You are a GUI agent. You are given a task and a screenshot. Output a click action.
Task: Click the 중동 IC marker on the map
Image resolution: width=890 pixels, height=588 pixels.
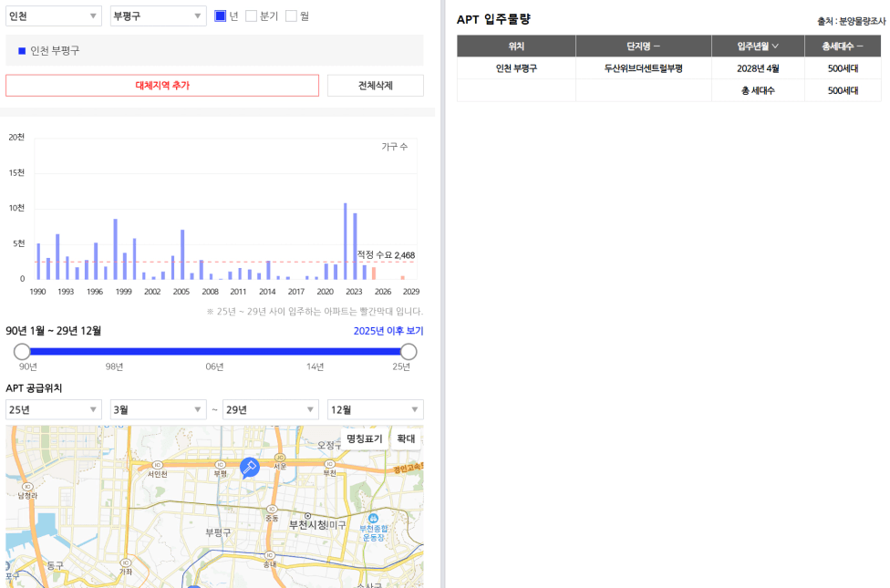272,509
